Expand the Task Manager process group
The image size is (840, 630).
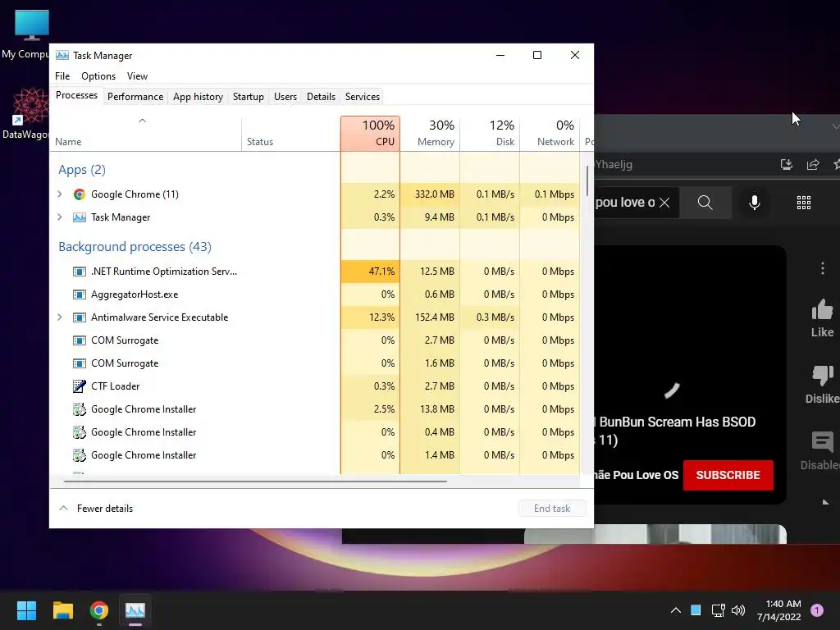[59, 217]
